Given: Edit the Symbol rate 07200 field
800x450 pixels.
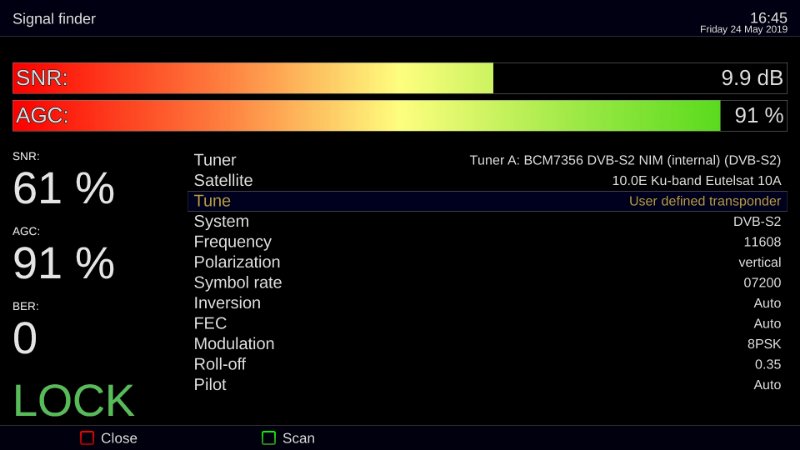Looking at the screenshot, I should 761,283.
